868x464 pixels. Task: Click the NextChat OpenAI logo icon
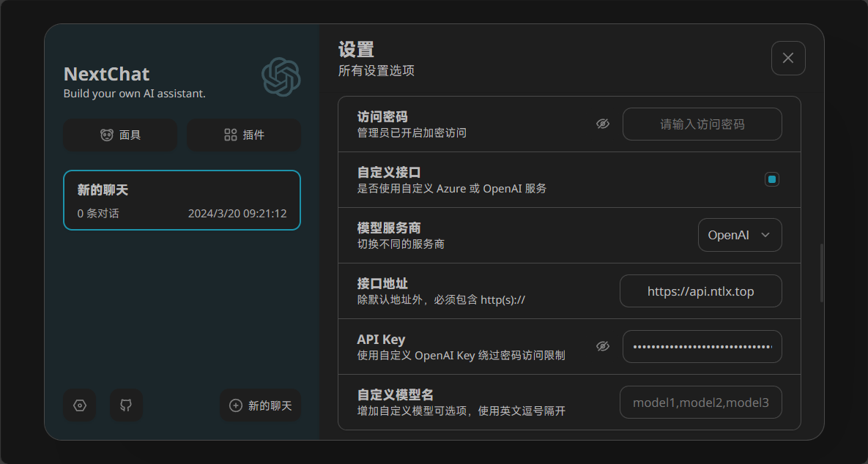(x=281, y=77)
